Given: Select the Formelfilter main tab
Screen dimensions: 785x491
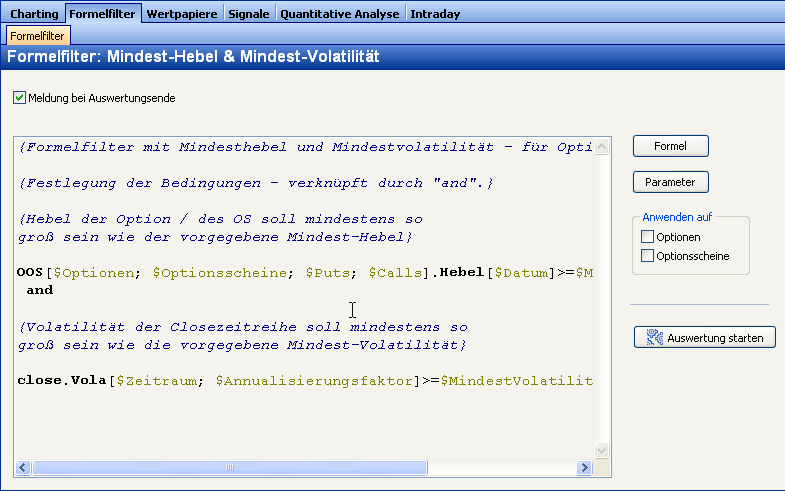Looking at the screenshot, I should (103, 14).
